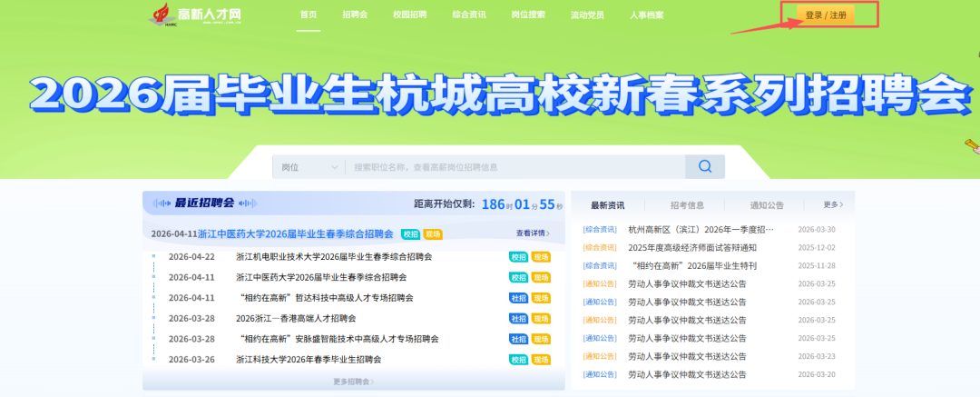Click the countdown timer 186时01分55秒

523,204
